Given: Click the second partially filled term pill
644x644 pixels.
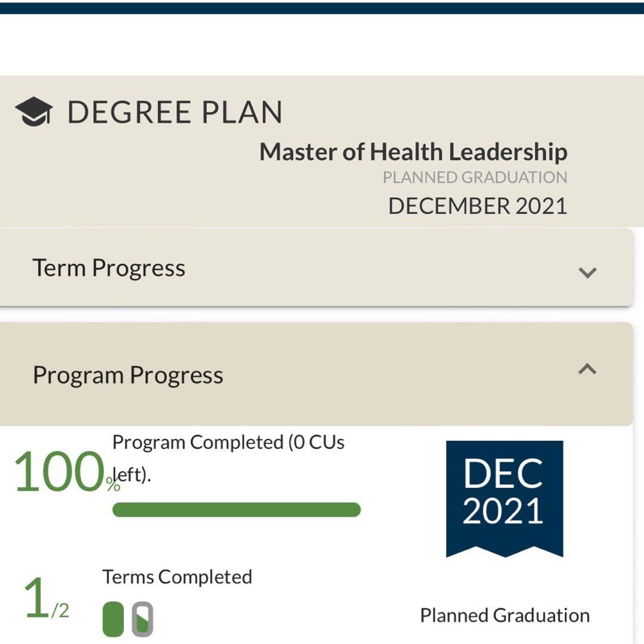Looking at the screenshot, I should pyautogui.click(x=143, y=619).
